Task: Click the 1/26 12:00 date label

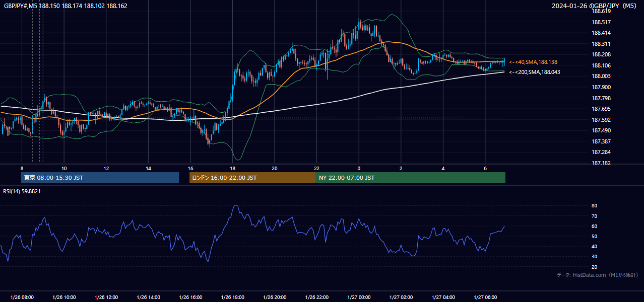Action: pyautogui.click(x=106, y=297)
